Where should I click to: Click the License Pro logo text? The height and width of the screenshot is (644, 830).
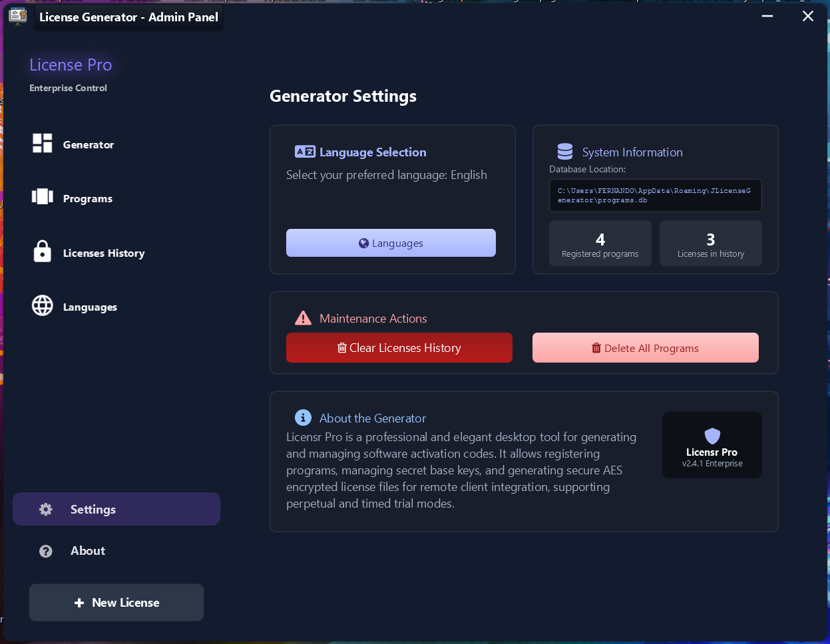(71, 65)
